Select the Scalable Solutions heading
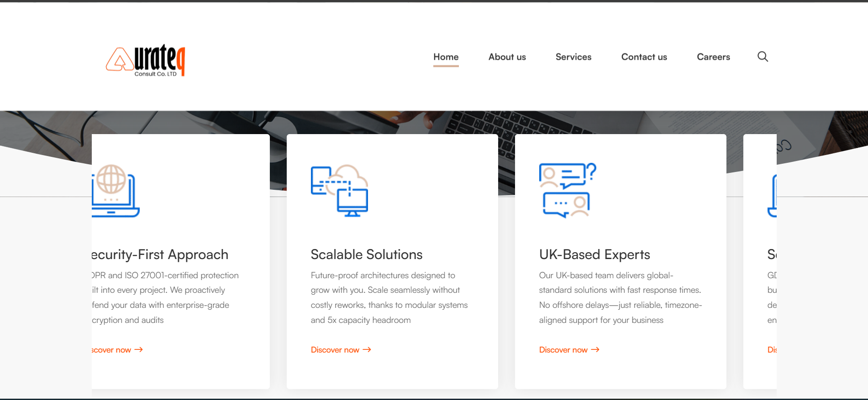868x400 pixels. click(367, 255)
